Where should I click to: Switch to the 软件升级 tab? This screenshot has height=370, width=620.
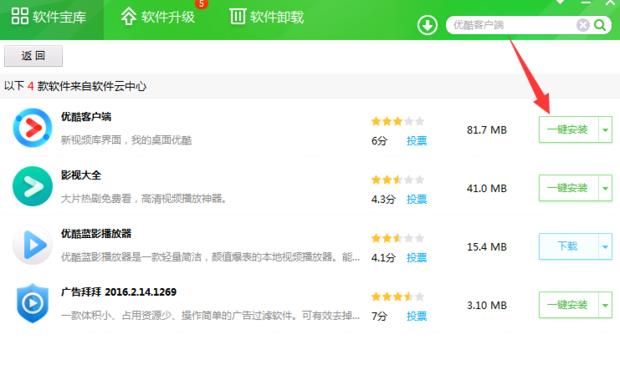coord(158,17)
